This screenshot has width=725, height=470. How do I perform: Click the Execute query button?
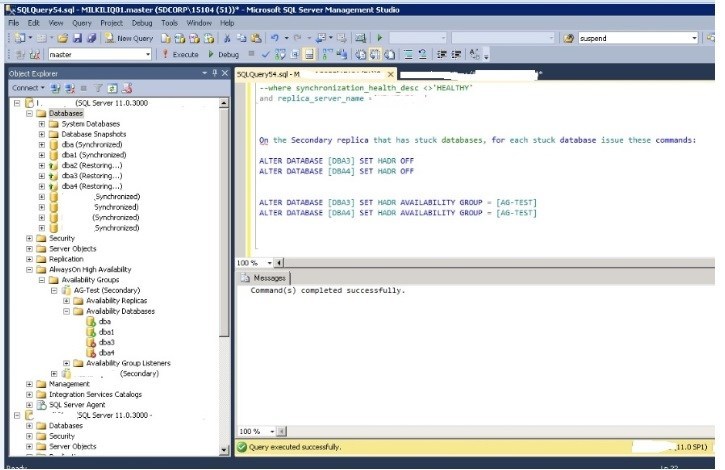(x=181, y=54)
